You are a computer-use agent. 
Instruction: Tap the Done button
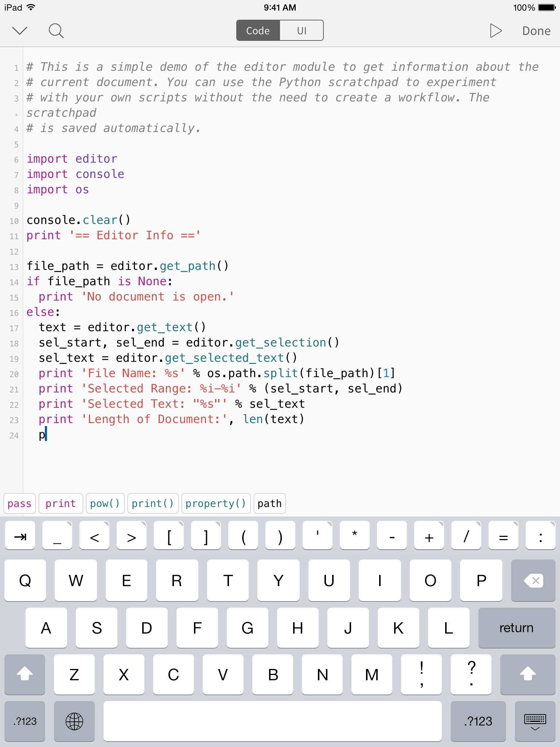click(536, 31)
